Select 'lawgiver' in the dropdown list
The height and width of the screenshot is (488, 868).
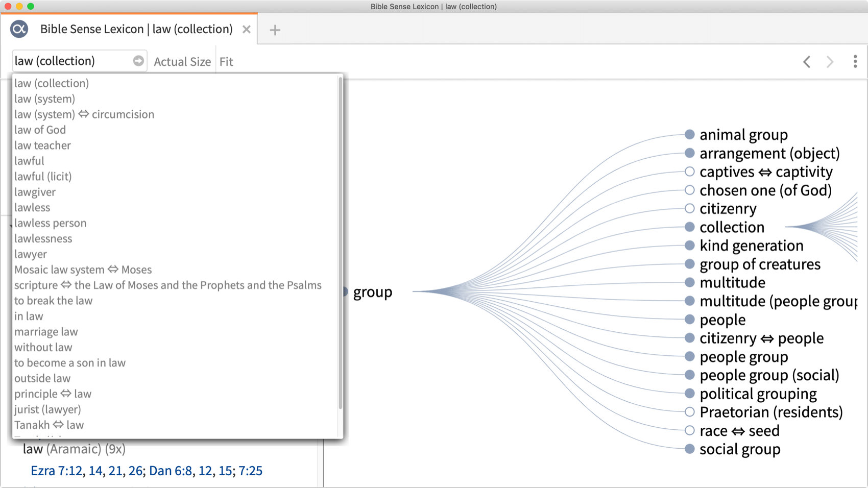pos(35,192)
